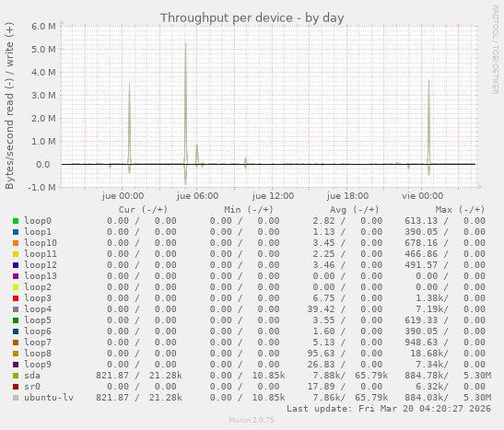Select the sda legend label
The width and height of the screenshot is (504, 430).
coord(32,376)
